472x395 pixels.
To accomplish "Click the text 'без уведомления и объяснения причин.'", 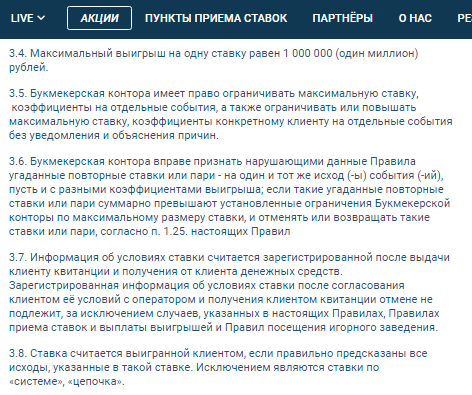I will click(x=114, y=135).
